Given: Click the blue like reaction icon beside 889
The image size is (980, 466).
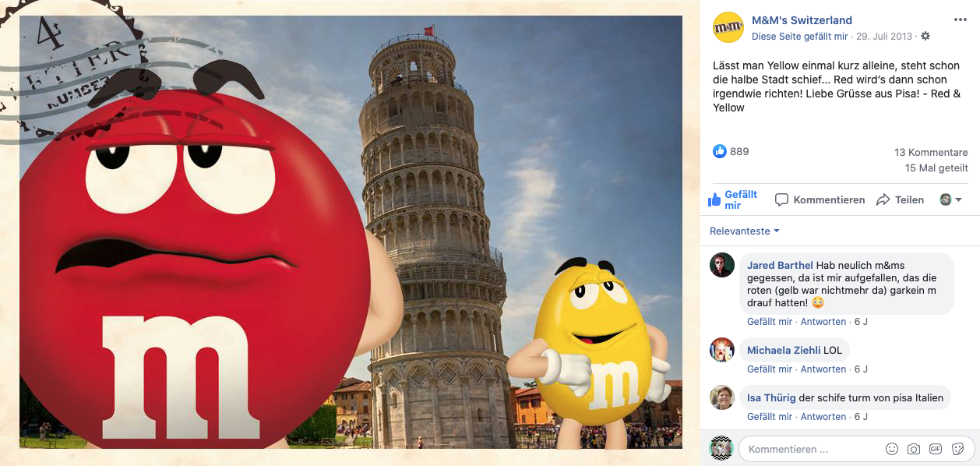Looking at the screenshot, I should pos(720,151).
